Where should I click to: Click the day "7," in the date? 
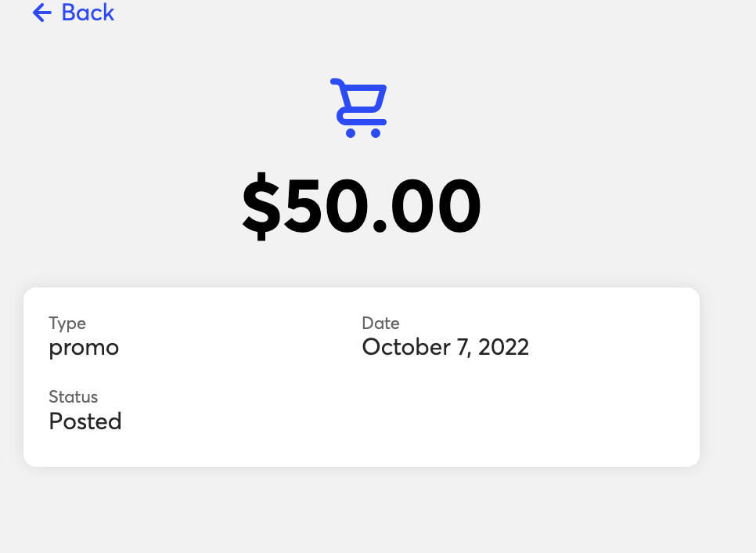coord(462,347)
